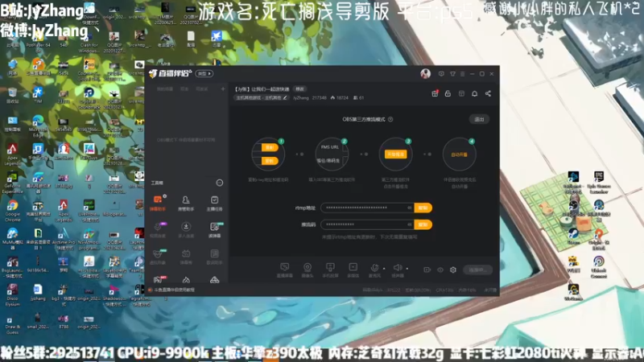Toggle visibility of the rtmp地址 field
Viewport: 644px width, 362px height.
(x=410, y=208)
